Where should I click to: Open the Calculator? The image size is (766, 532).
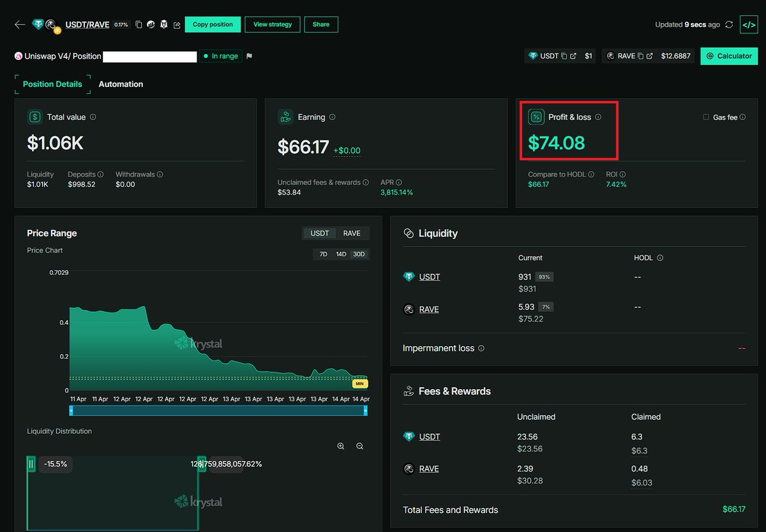[x=729, y=56]
